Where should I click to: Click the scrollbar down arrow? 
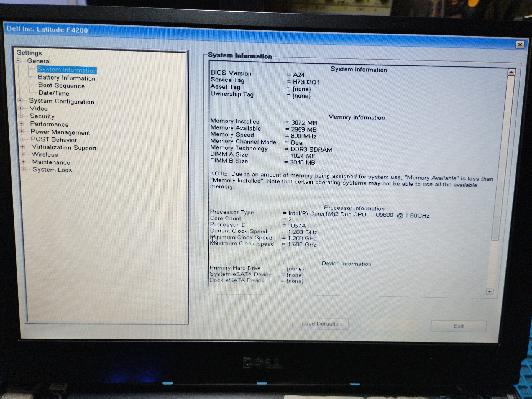click(490, 291)
